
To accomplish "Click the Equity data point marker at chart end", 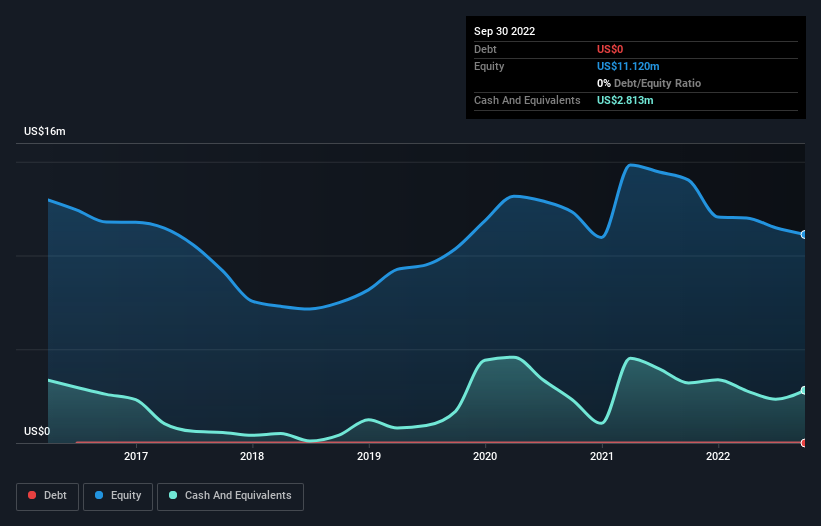I will [804, 234].
